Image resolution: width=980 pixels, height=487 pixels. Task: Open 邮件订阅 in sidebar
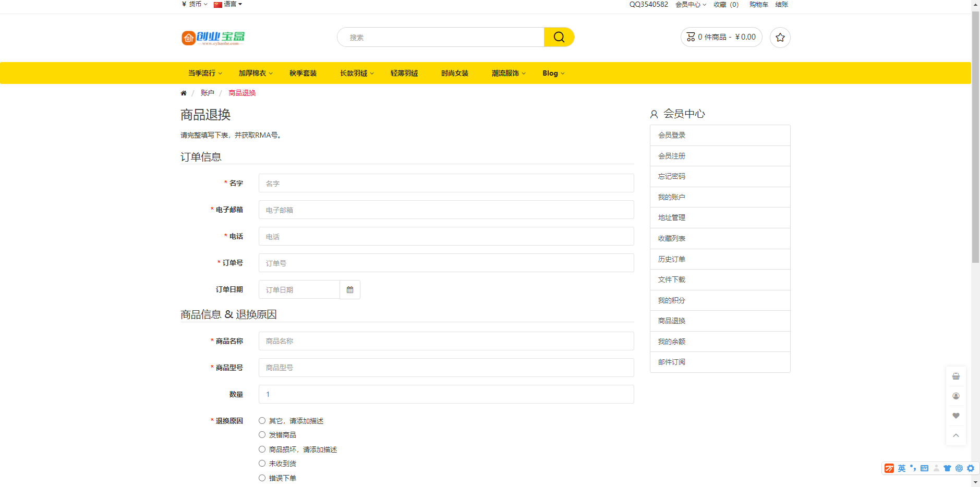click(x=720, y=362)
